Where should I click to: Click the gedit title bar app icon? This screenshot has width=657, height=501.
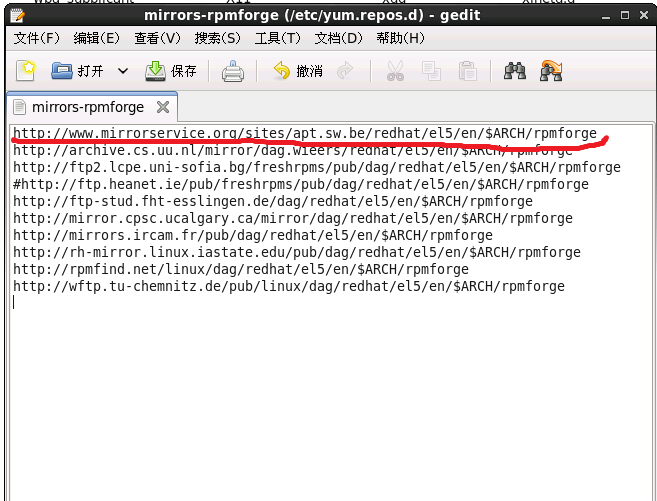click(x=18, y=15)
